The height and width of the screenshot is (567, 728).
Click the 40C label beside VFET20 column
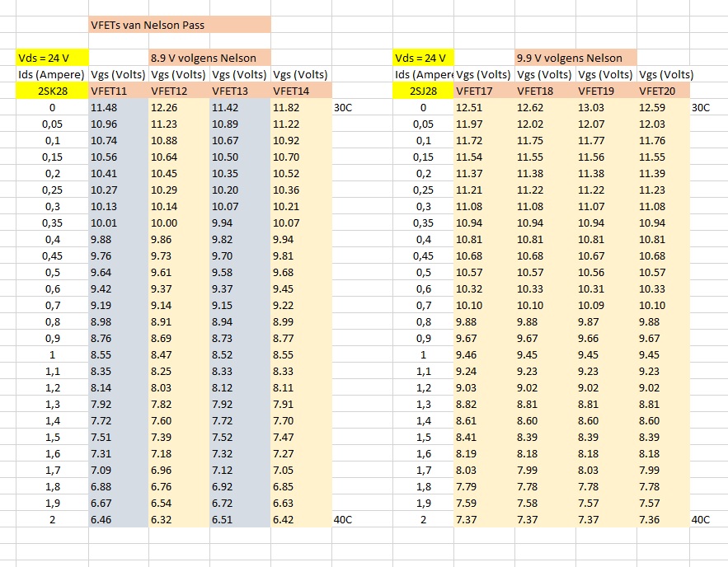[701, 520]
